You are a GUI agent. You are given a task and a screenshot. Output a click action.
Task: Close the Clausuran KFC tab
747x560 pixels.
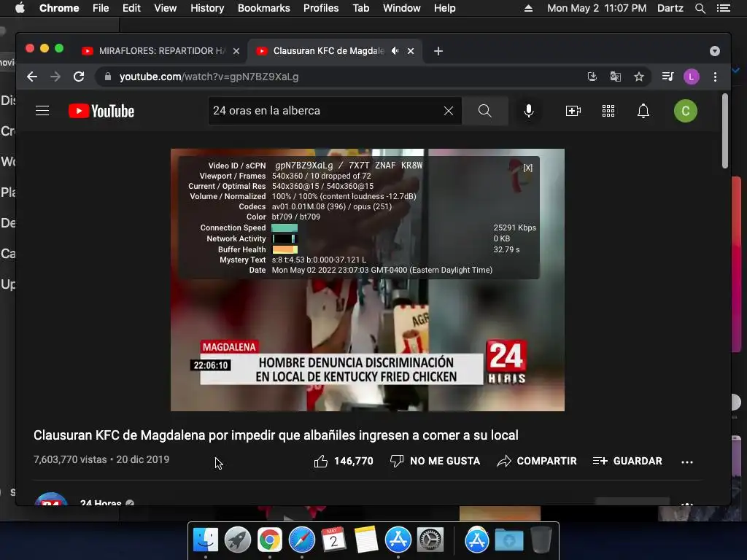click(x=410, y=51)
